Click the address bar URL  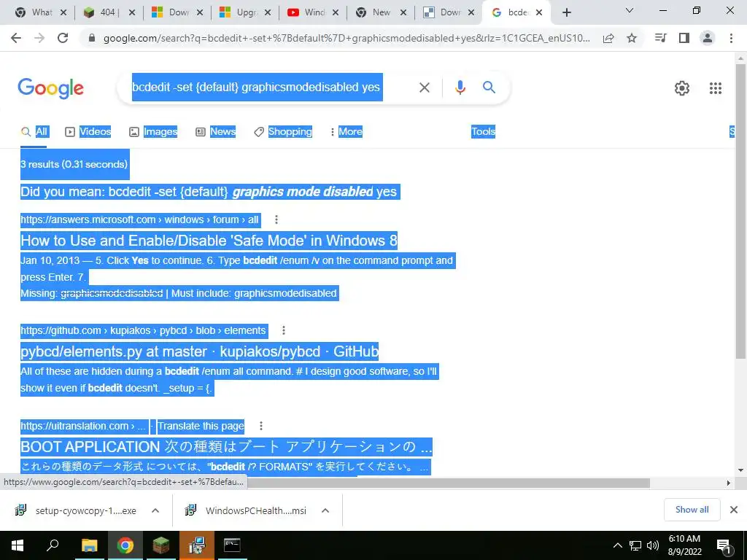click(347, 38)
